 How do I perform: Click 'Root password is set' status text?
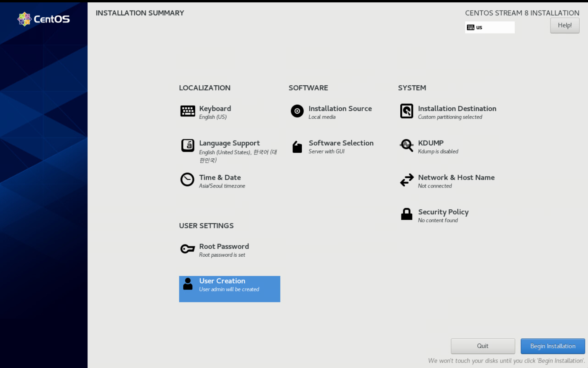222,255
